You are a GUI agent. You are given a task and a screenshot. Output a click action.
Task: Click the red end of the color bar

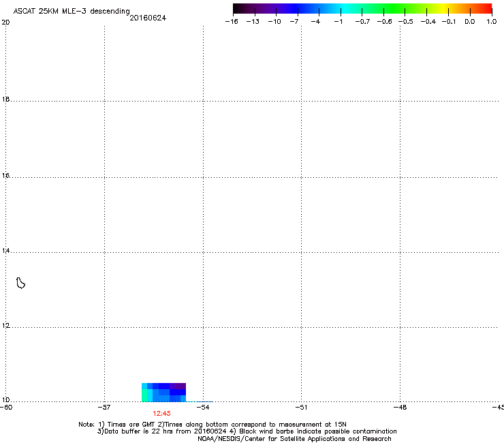point(486,8)
